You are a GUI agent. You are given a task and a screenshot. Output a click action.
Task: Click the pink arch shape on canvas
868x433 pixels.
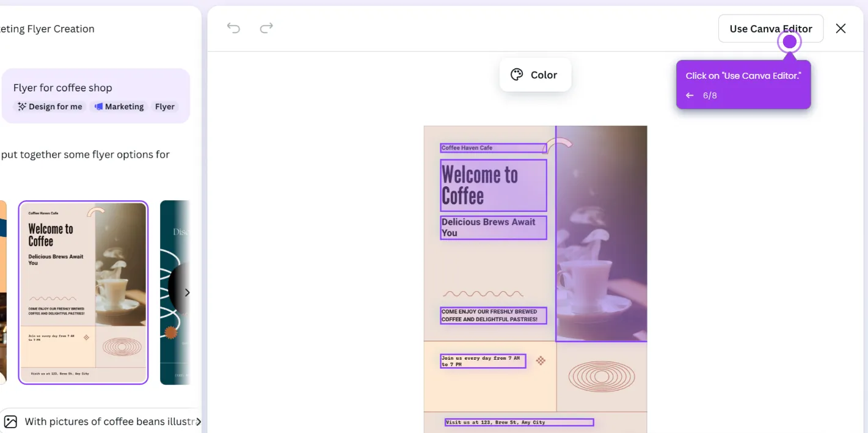(557, 145)
